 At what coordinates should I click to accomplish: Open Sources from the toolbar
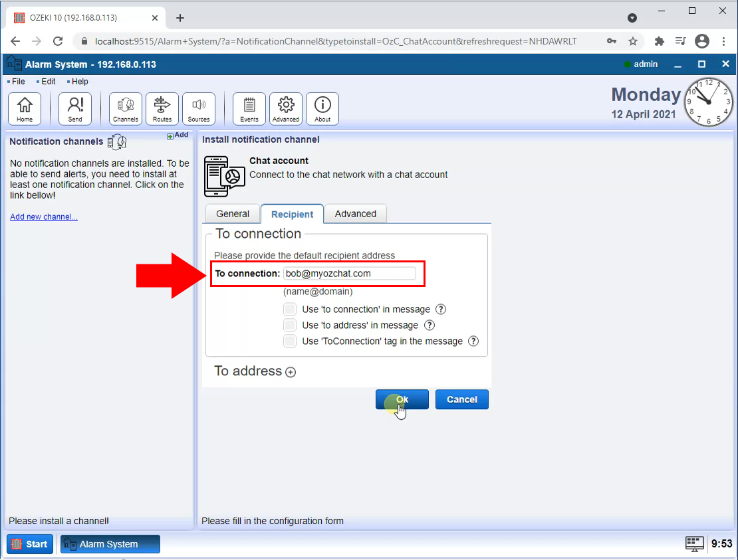(198, 108)
